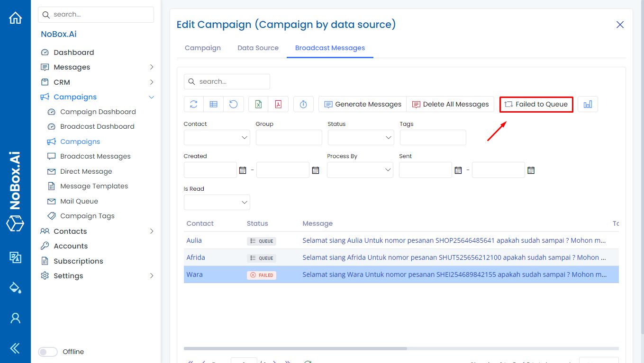Open the bar chart statistics icon

coord(588,104)
